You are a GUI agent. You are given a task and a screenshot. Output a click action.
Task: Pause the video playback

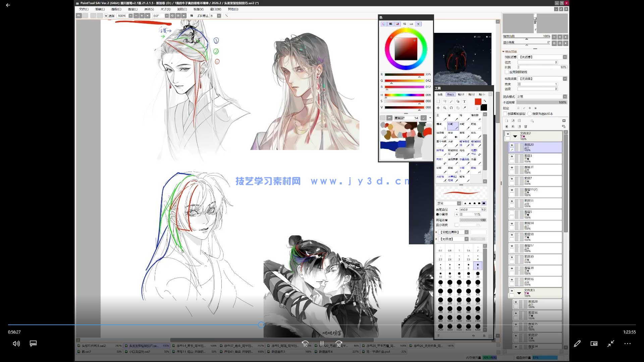pyautogui.click(x=321, y=344)
